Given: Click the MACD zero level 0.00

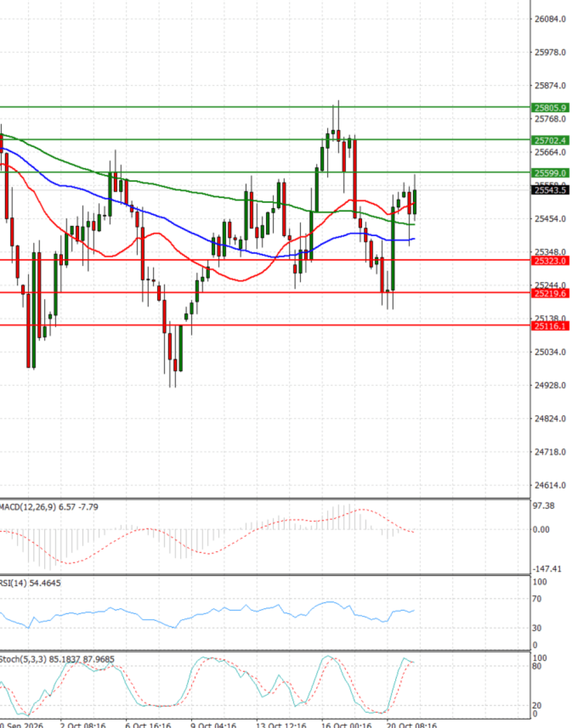Looking at the screenshot, I should pos(541,530).
